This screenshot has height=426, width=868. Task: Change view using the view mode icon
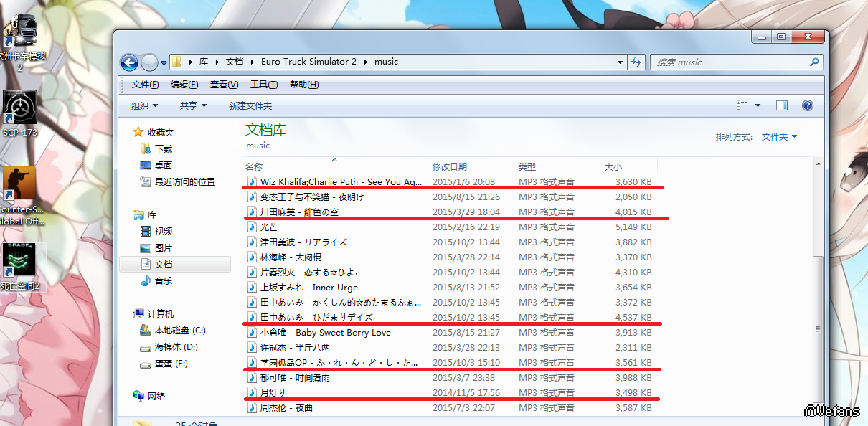742,105
